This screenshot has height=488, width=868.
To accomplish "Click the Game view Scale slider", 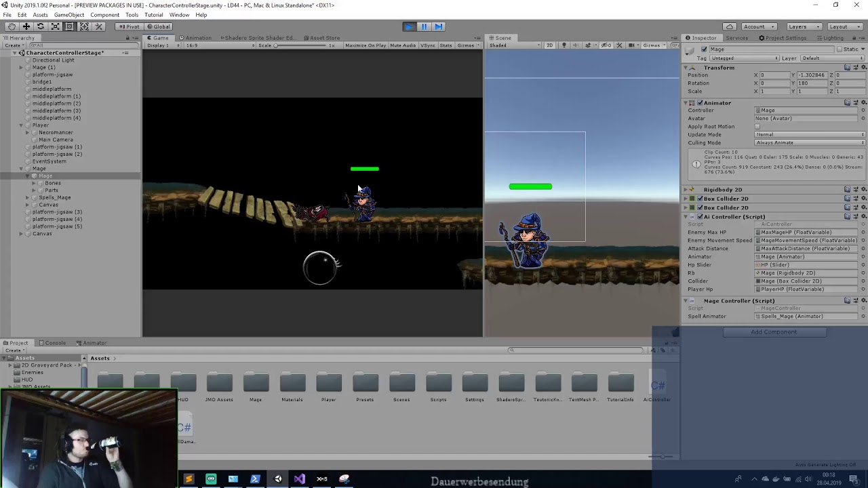I will (x=302, y=45).
